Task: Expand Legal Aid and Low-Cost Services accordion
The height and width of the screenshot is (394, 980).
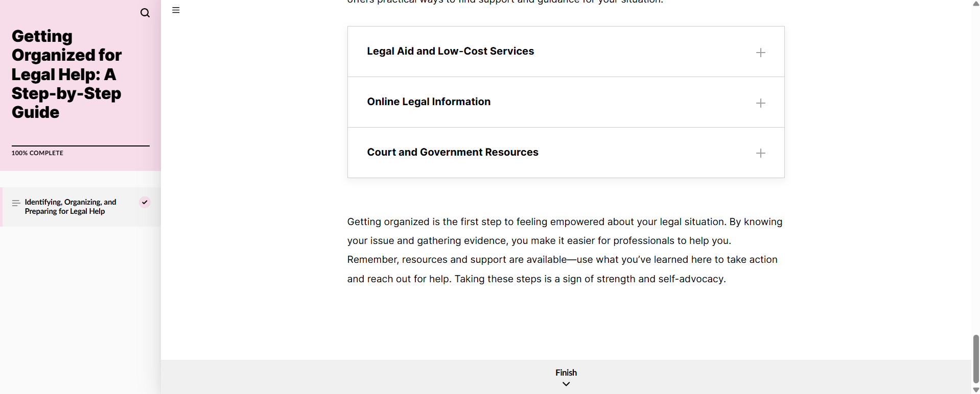Action: [x=566, y=52]
